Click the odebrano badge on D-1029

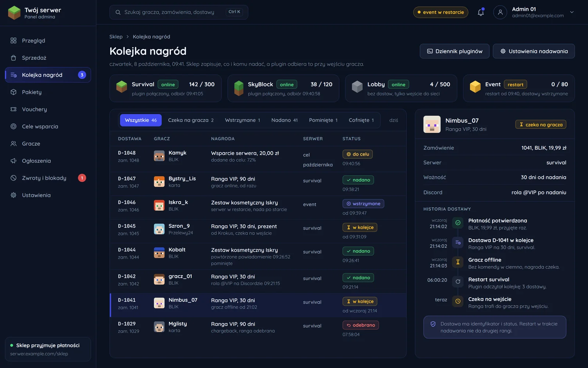[361, 325]
